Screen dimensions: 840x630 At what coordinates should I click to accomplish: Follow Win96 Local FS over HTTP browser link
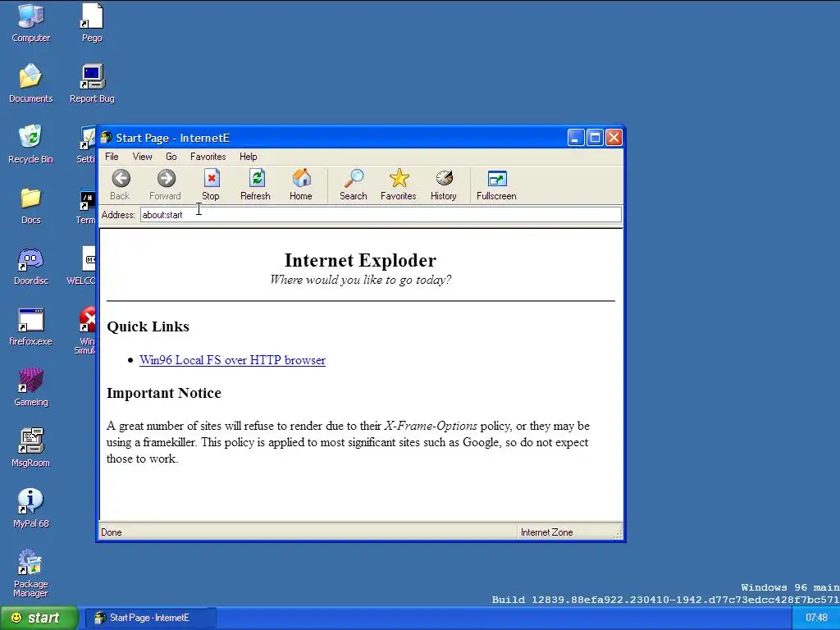coord(232,360)
